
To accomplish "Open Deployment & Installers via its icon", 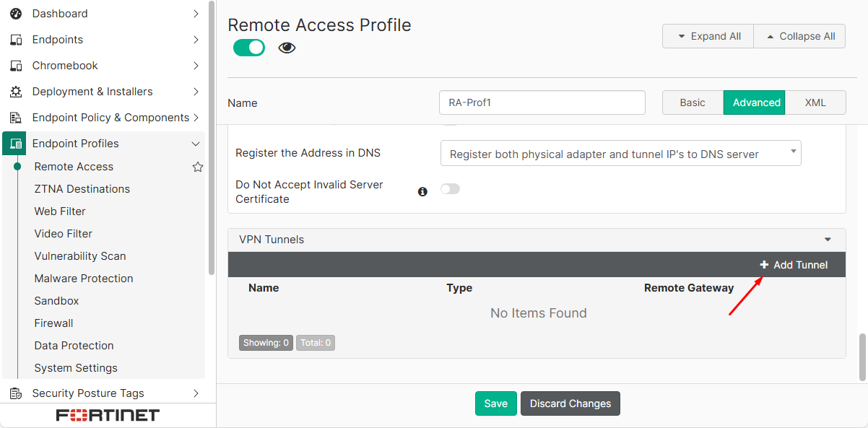I will 16,91.
